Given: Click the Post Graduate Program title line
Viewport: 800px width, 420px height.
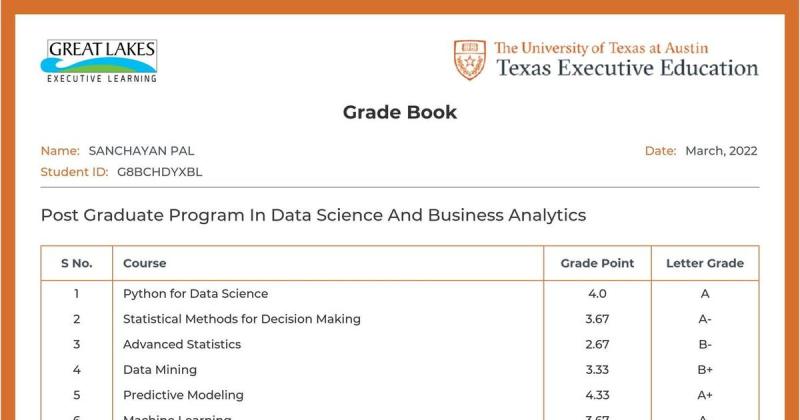Looking at the screenshot, I should [313, 215].
